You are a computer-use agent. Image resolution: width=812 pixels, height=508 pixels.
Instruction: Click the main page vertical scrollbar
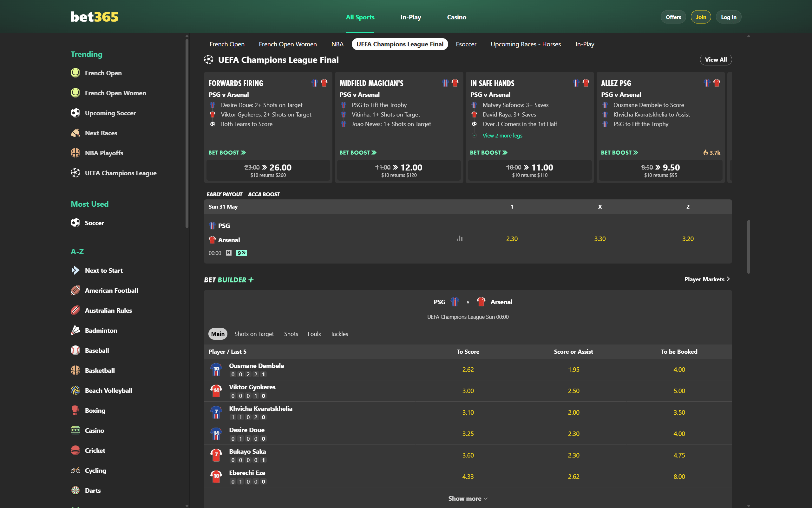[748, 247]
